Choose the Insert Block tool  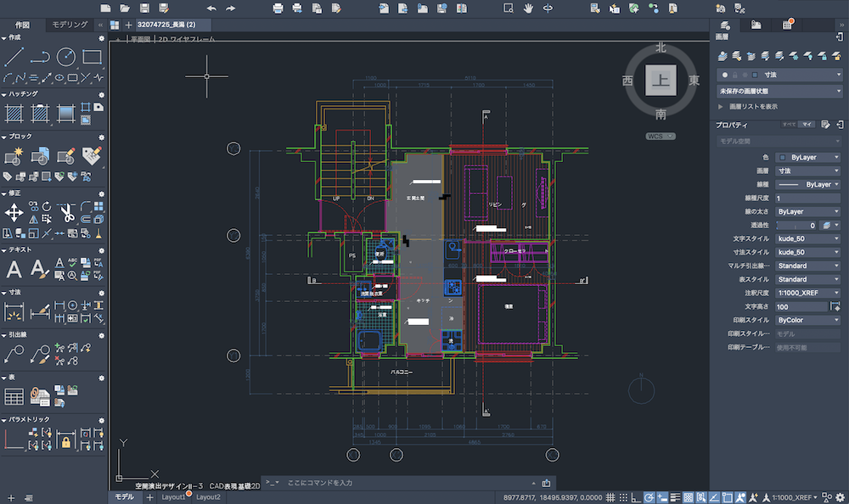[x=14, y=156]
